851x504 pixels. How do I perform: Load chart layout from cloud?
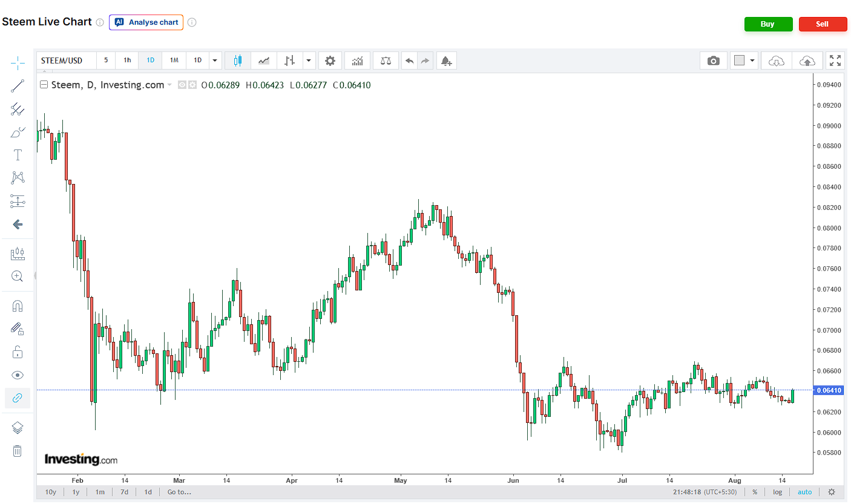pyautogui.click(x=776, y=61)
